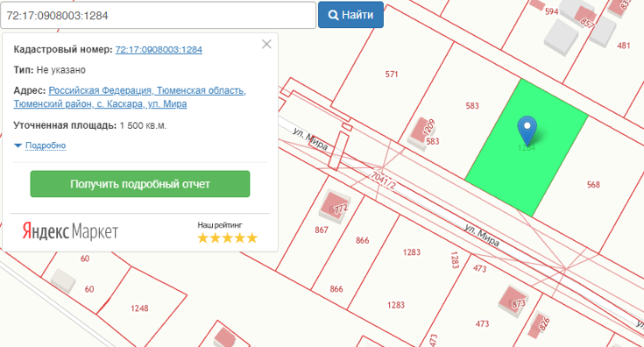Screen dimensions: 644x347
Task: Click parcel label 7041/2 on road
Action: 383,180
